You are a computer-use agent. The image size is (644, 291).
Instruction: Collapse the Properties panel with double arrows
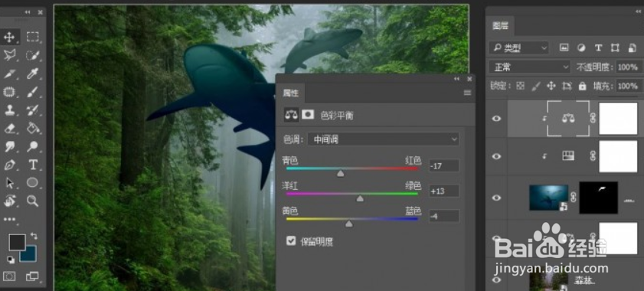pos(456,79)
